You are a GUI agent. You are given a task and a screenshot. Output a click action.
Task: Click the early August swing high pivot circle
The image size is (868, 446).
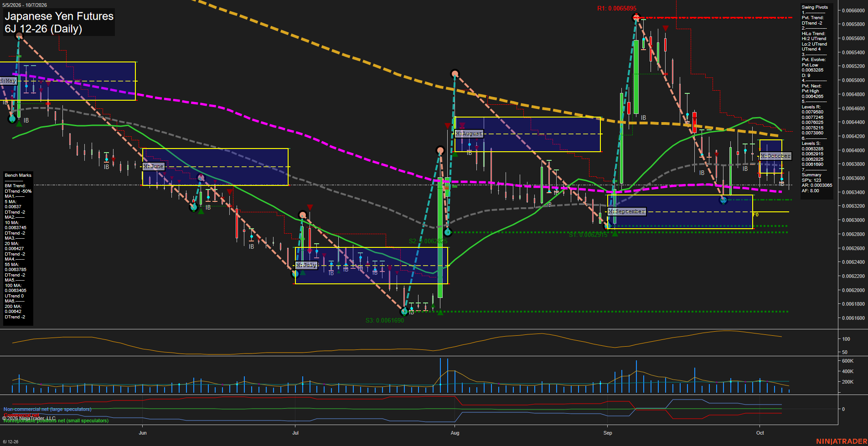455,73
